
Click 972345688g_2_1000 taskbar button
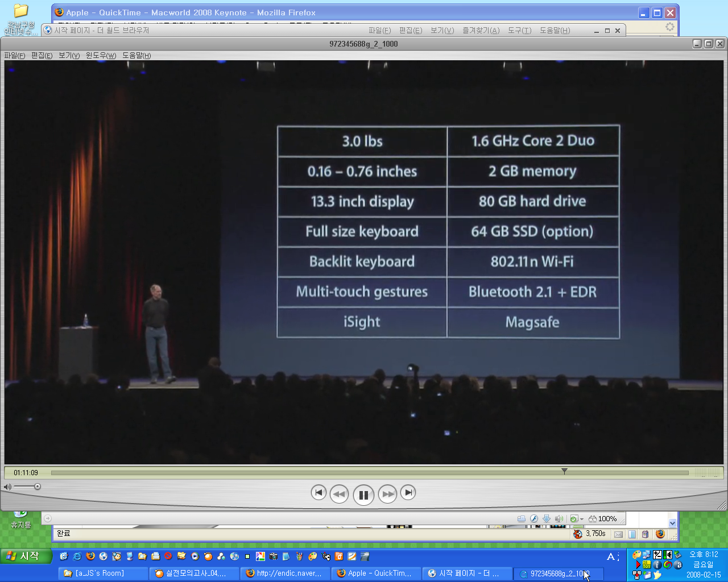coord(558,573)
